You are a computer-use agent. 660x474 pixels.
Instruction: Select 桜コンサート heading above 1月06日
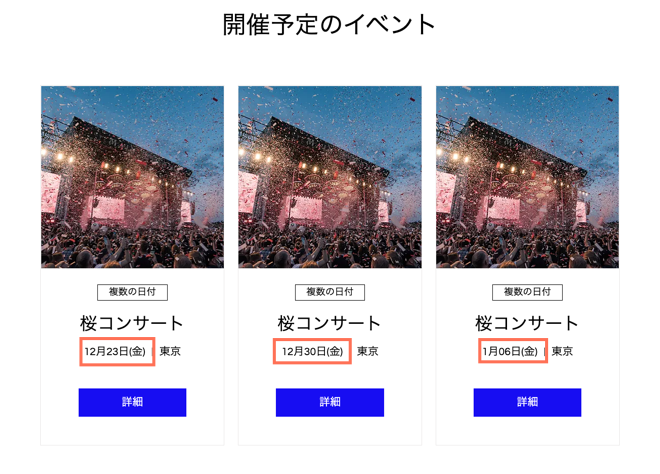527,323
